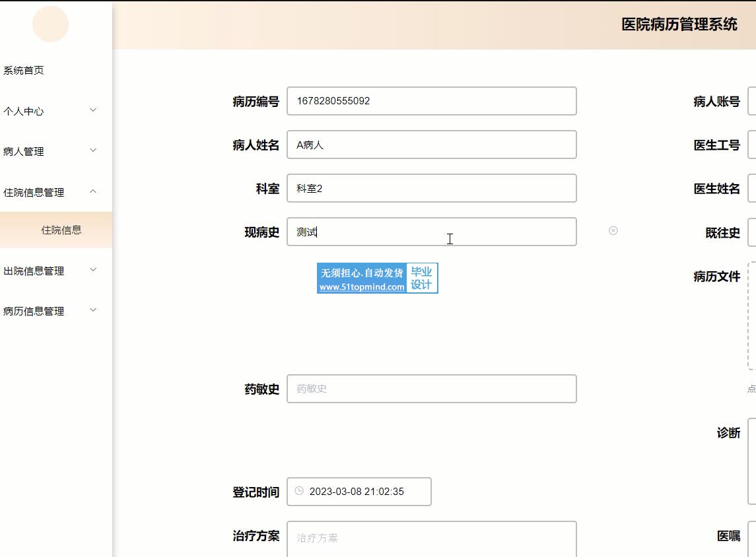
Task: Click the round avatar in sidebar
Action: point(50,24)
